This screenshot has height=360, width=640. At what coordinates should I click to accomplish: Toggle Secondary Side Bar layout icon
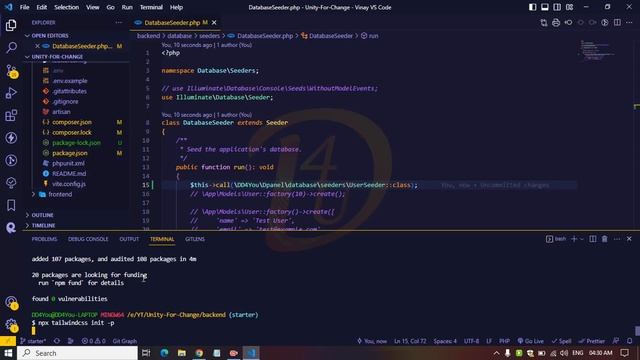tap(557, 7)
